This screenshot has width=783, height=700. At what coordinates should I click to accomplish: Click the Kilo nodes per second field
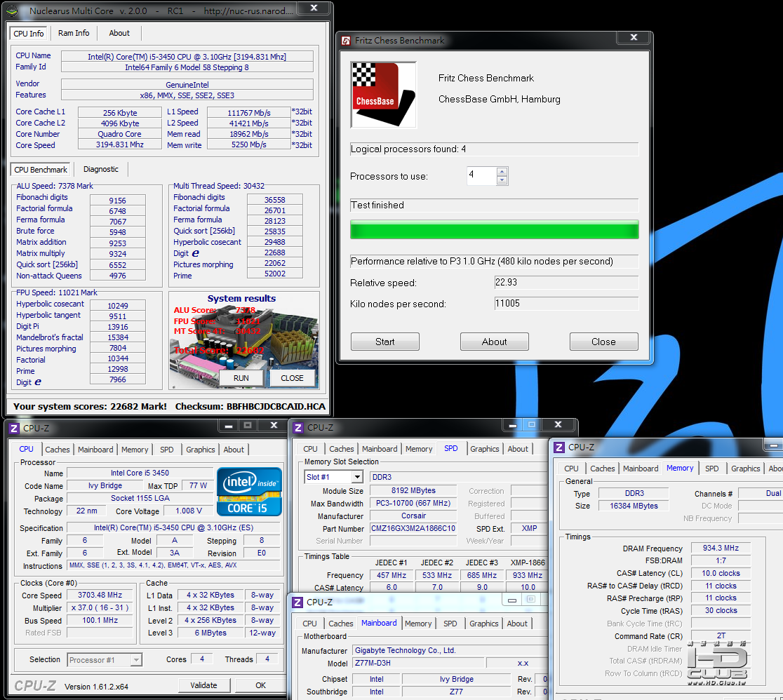pos(566,304)
